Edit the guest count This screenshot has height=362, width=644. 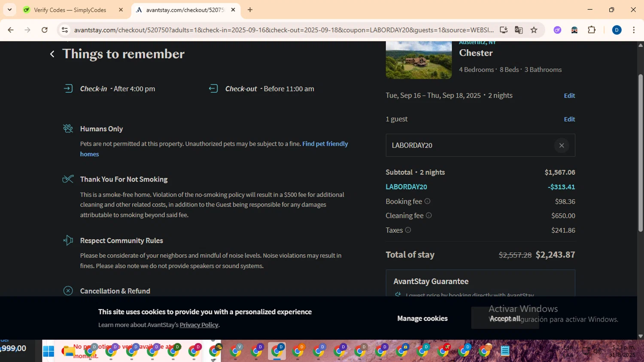click(x=569, y=119)
